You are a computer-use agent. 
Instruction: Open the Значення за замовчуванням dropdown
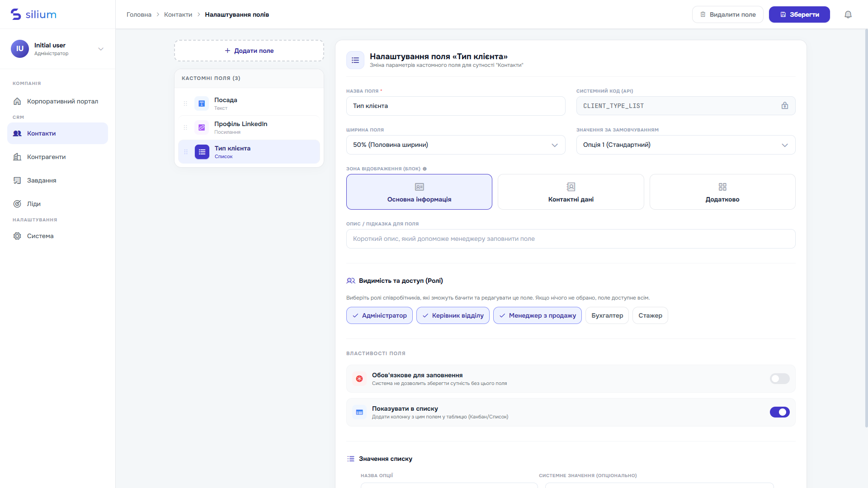click(686, 145)
